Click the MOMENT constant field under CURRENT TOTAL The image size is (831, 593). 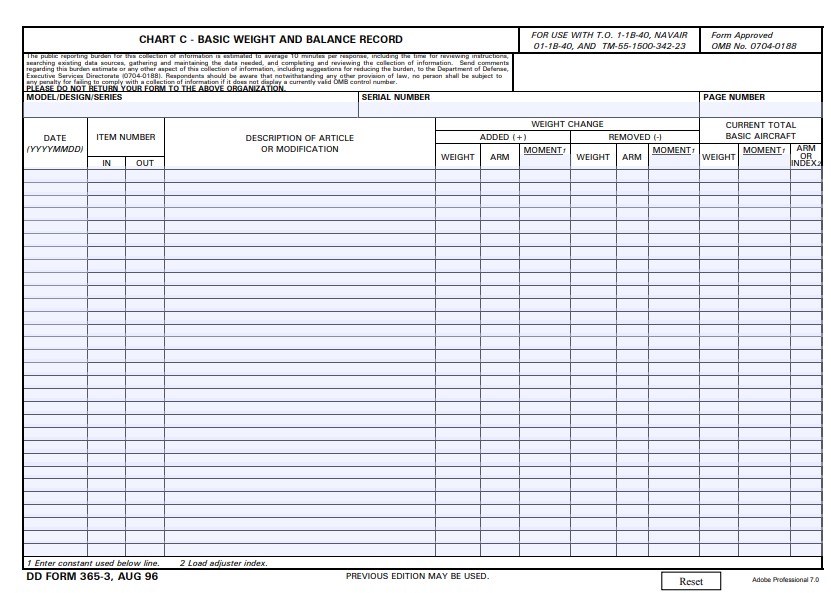point(764,162)
